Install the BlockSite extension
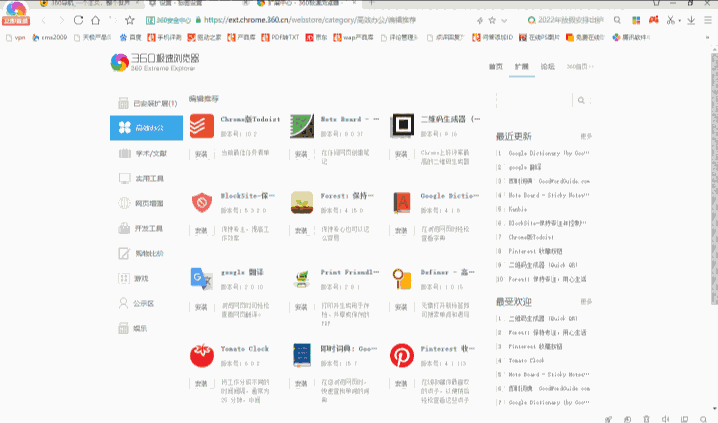Image resolution: width=718 pixels, height=423 pixels. (201, 231)
